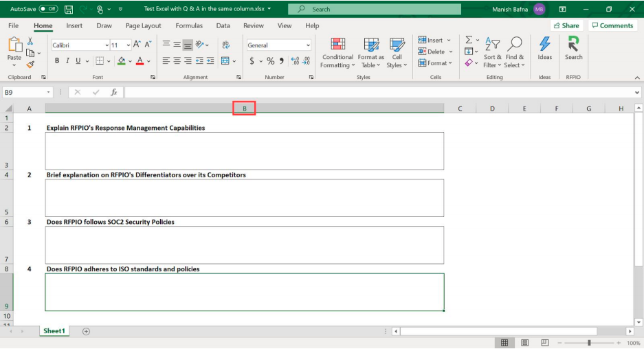Image resolution: width=644 pixels, height=349 pixels.
Task: Click the AutoSum sigma icon
Action: [469, 40]
